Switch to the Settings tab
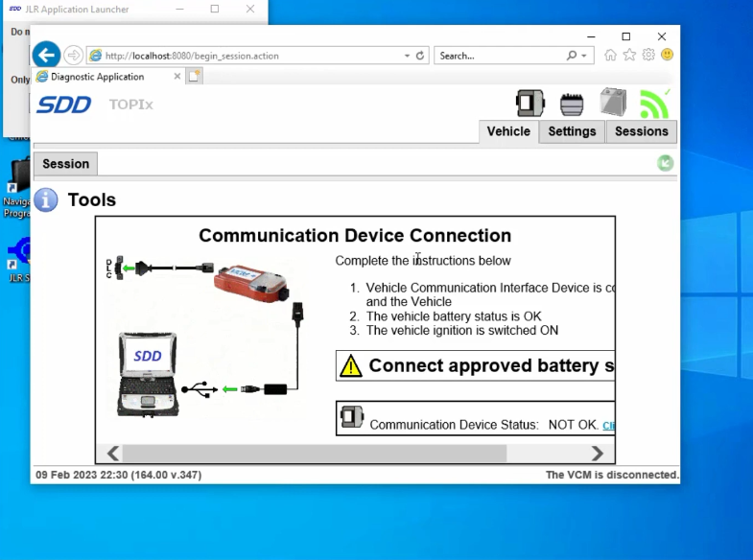The width and height of the screenshot is (753, 560). (572, 131)
